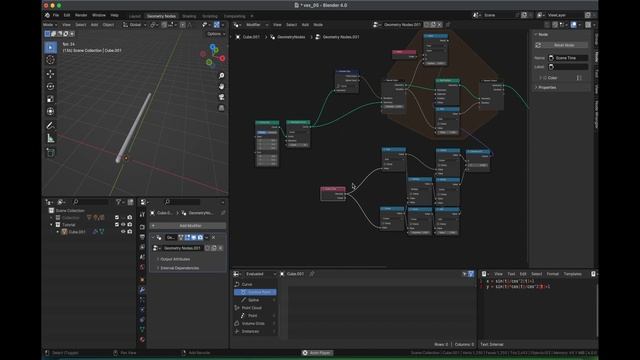Select the Move tool in viewport
Screen dimensions: 640x360
[x=50, y=74]
